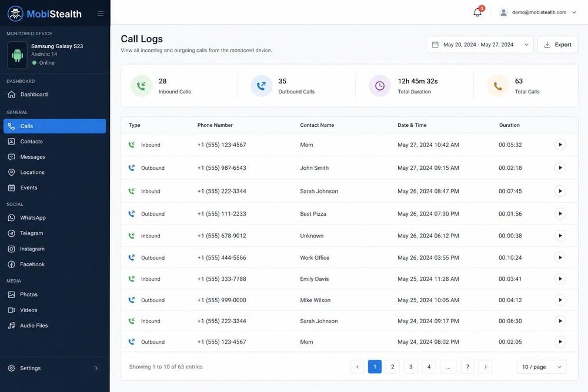Click phone number +1 (555) 987-6543
588x392 pixels.
[222, 168]
